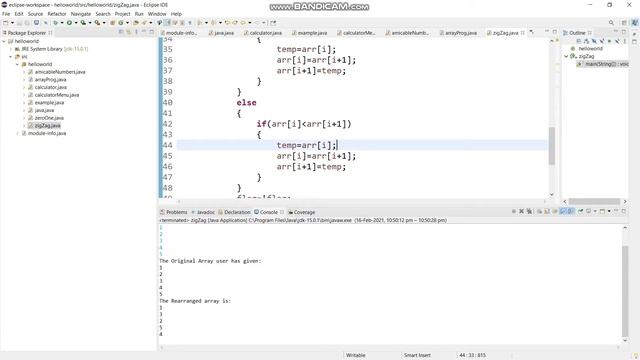Click the Open Perspective icon
Viewport: 640px width, 360px height.
[x=624, y=23]
